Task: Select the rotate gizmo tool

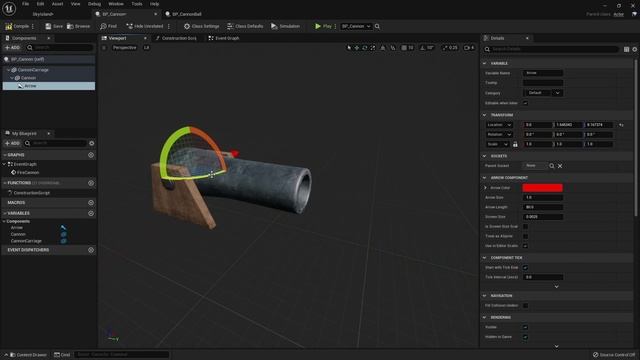Action: (x=365, y=48)
